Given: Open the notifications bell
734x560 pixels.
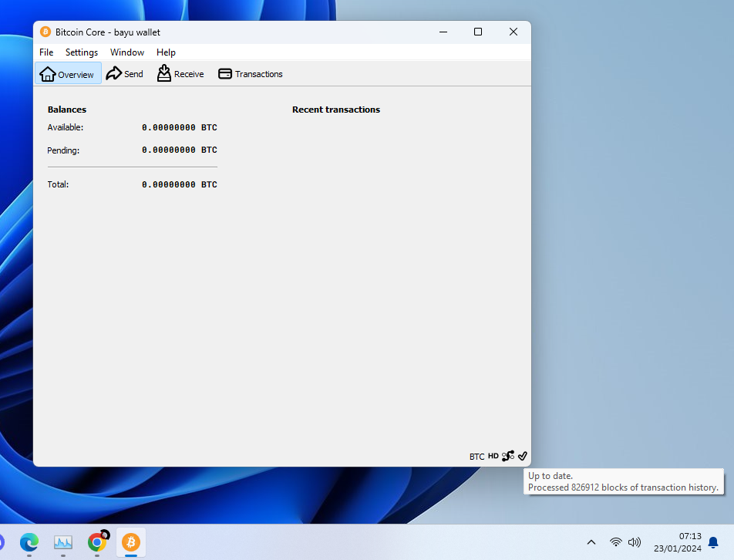Looking at the screenshot, I should click(x=713, y=542).
